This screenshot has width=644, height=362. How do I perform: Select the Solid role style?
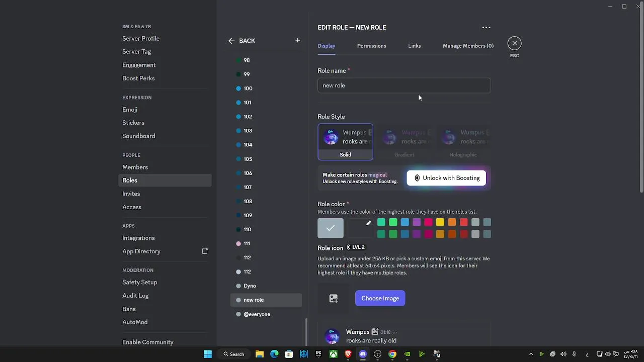[345, 142]
